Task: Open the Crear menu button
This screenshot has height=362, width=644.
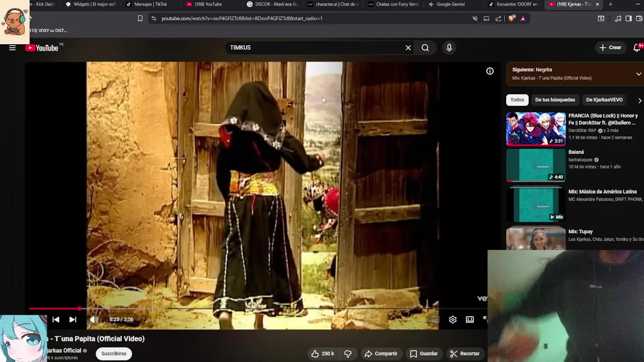Action: coord(610,48)
